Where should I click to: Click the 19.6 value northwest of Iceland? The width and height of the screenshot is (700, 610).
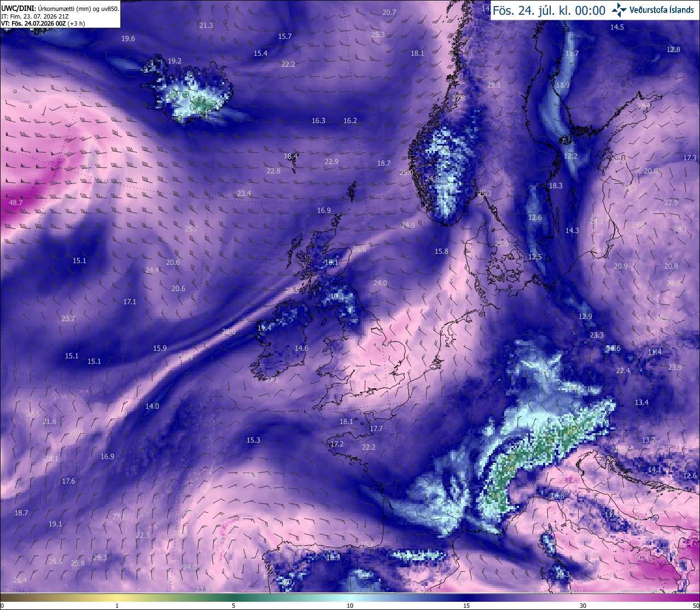pos(128,39)
